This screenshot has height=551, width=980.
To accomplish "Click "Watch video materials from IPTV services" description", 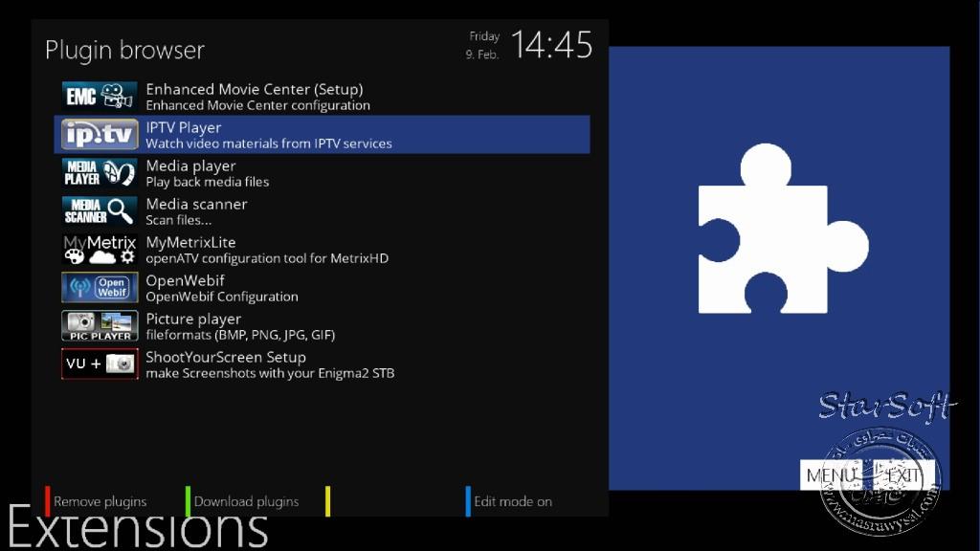I will pos(269,143).
